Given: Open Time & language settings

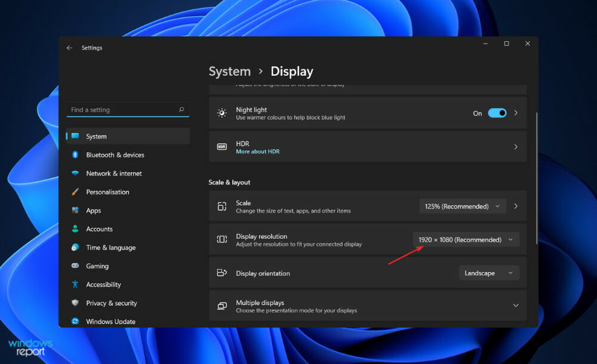Looking at the screenshot, I should tap(110, 248).
